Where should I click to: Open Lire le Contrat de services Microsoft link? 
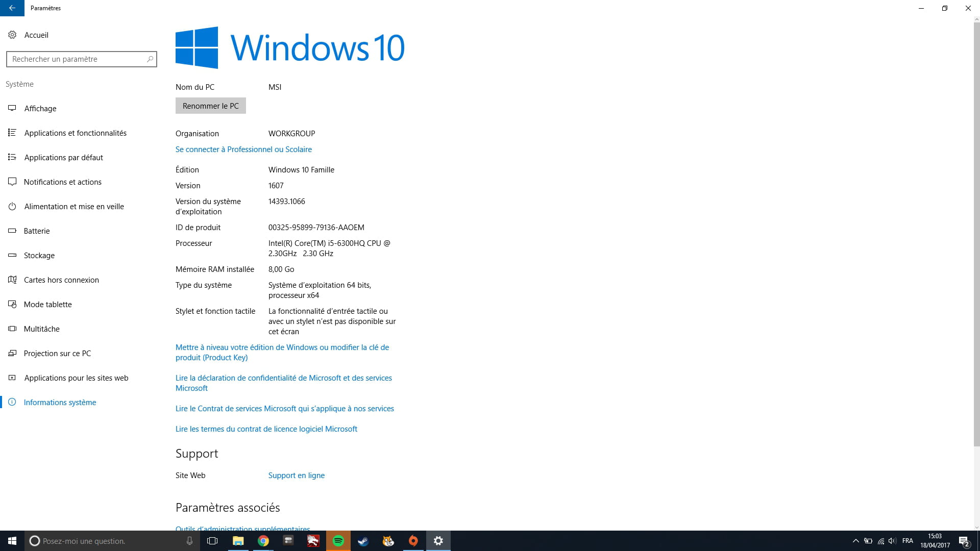click(285, 408)
